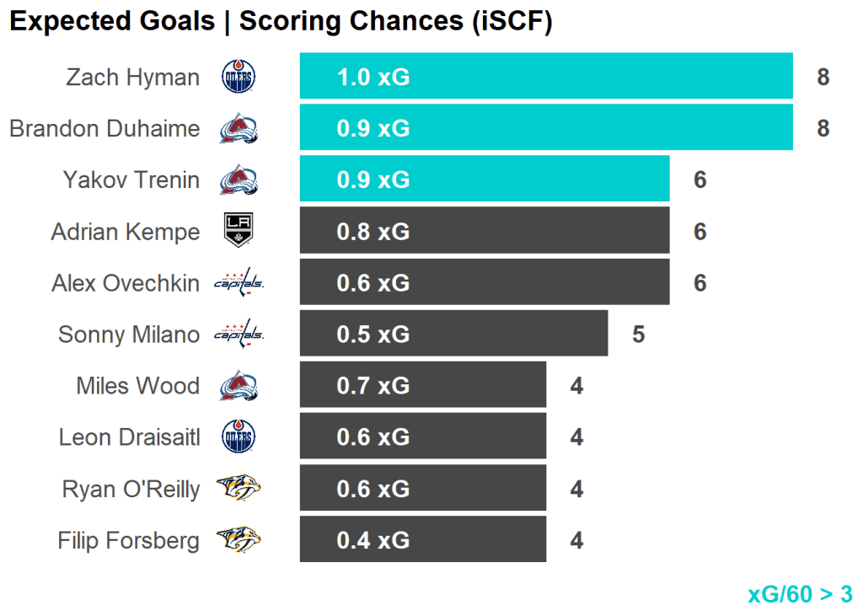Select the Capitals logo next to Alex Ovechkin

point(239,283)
